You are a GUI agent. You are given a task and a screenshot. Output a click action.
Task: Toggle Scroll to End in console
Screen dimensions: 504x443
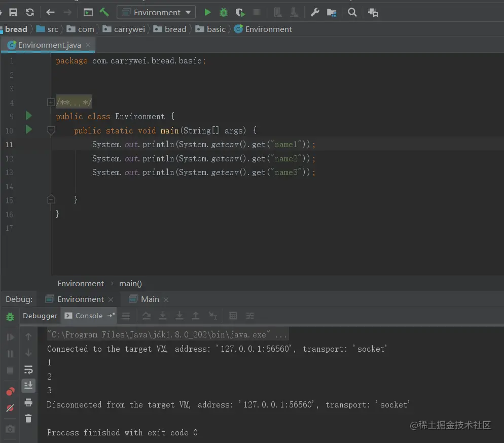click(28, 386)
